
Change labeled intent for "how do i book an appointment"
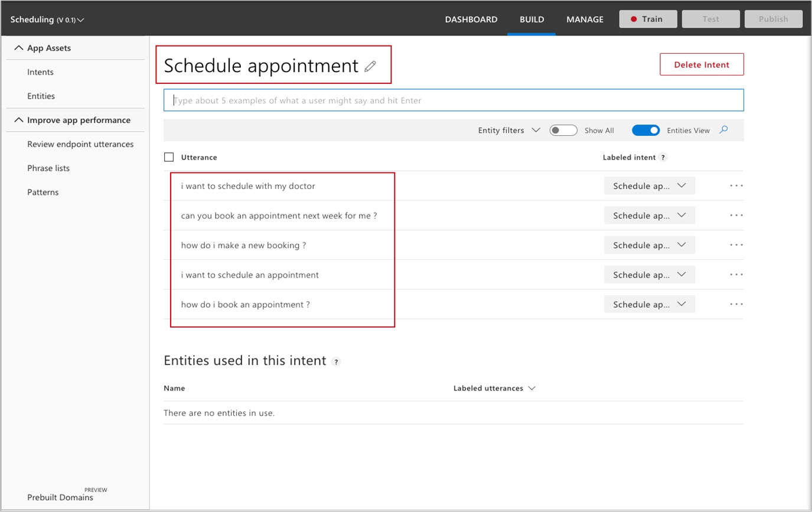[649, 304]
